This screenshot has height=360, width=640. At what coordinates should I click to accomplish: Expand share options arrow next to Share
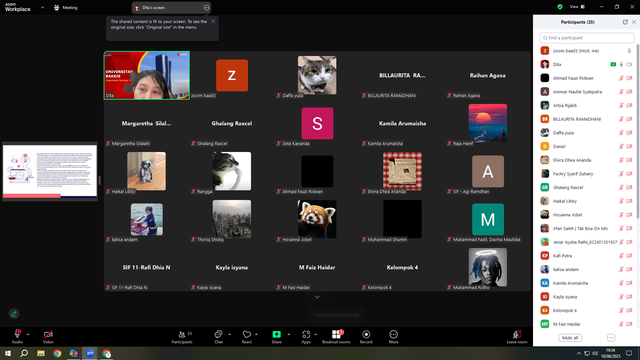point(289,334)
